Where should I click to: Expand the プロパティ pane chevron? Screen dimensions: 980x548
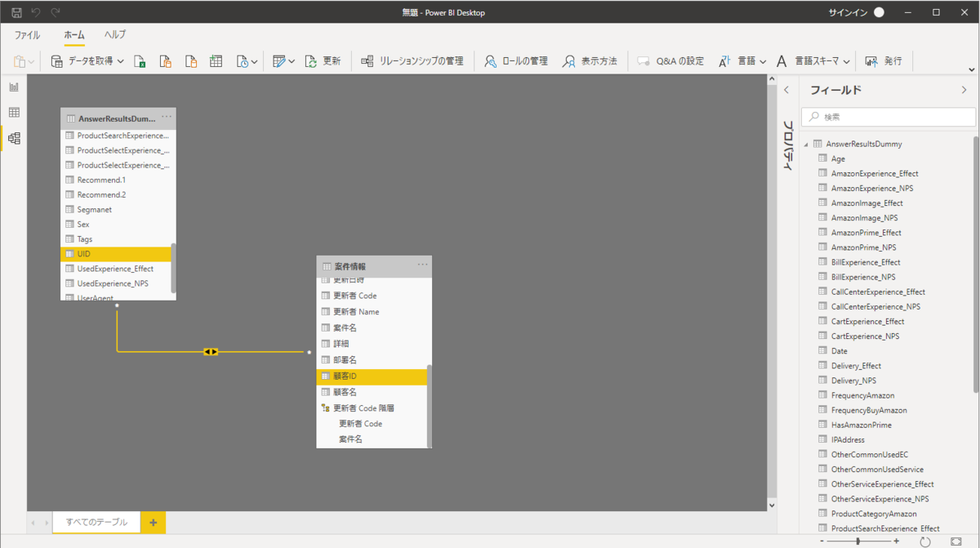pyautogui.click(x=786, y=90)
